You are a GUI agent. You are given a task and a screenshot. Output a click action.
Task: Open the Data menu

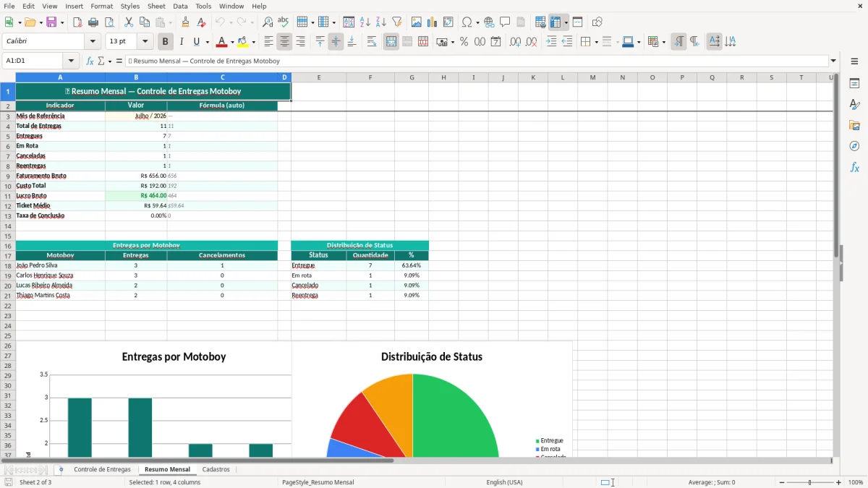pos(180,6)
